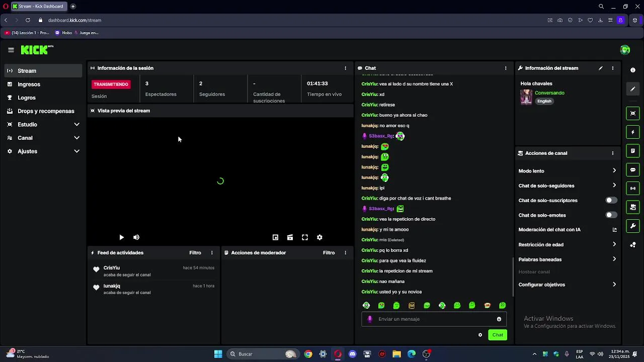Open the user avatar menu at top right
Image resolution: width=644 pixels, height=362 pixels.
click(x=625, y=50)
